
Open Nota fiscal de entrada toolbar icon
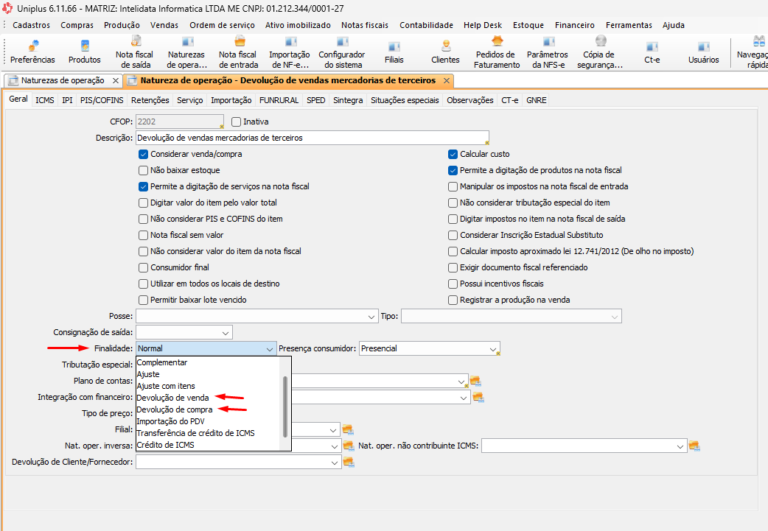tap(239, 52)
